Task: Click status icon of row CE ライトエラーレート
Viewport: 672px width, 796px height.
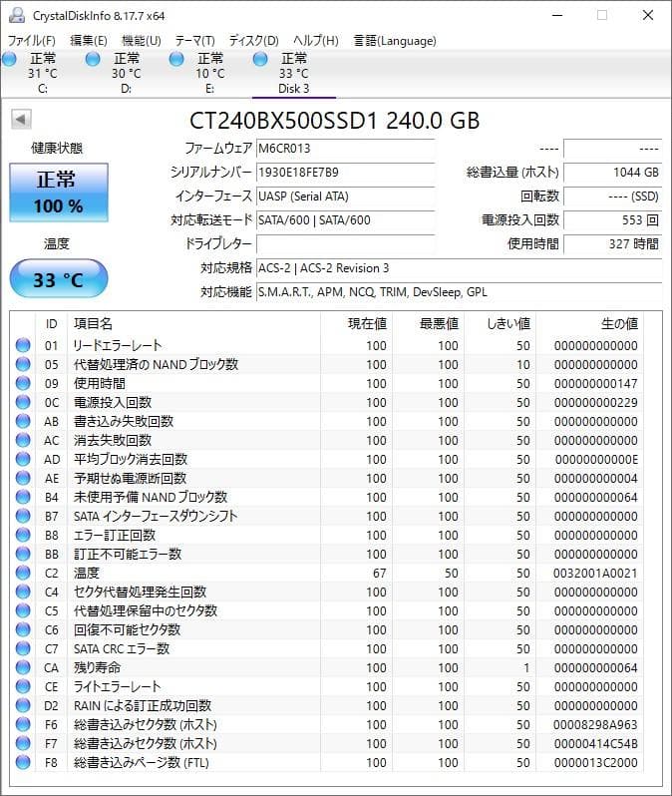Action: point(23,686)
